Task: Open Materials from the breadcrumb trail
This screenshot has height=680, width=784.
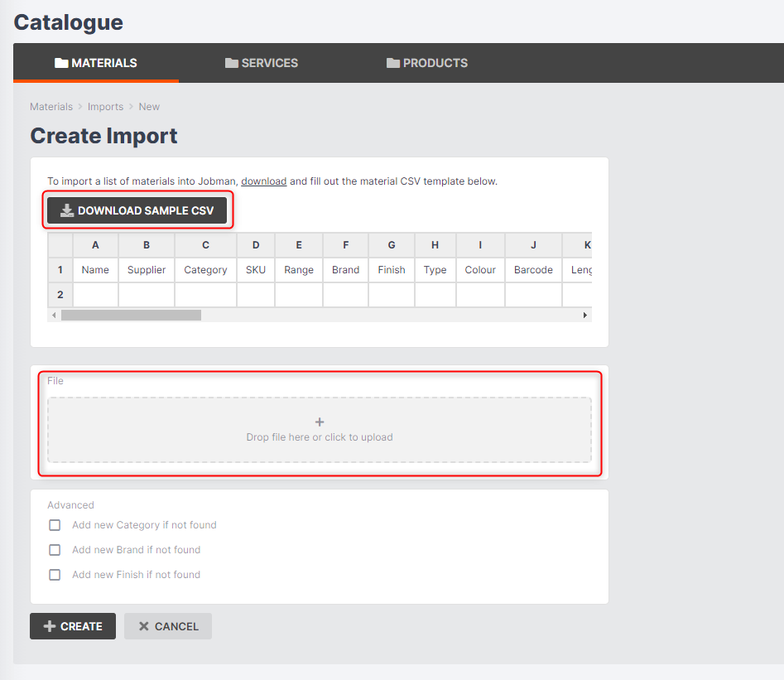Action: (x=51, y=106)
